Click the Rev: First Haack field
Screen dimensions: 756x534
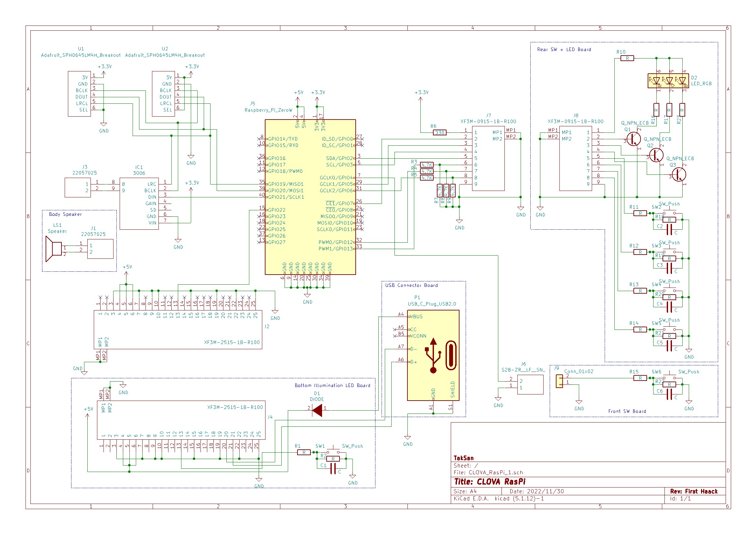[694, 492]
